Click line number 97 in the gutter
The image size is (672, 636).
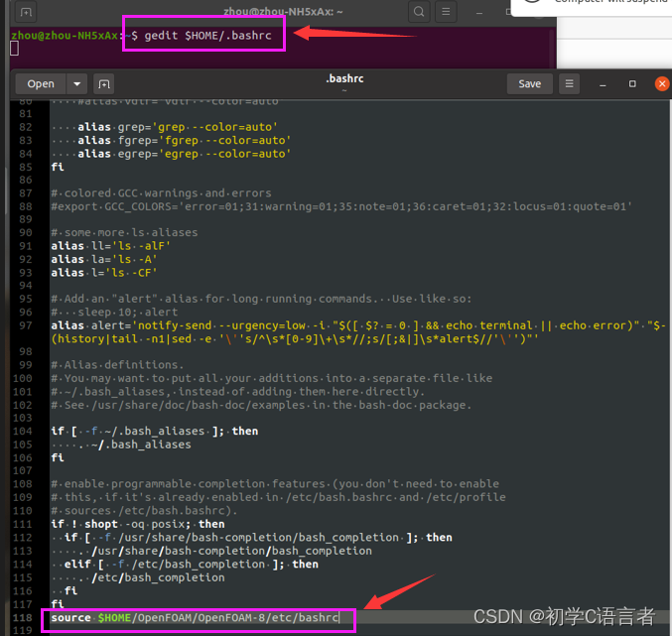[25, 325]
